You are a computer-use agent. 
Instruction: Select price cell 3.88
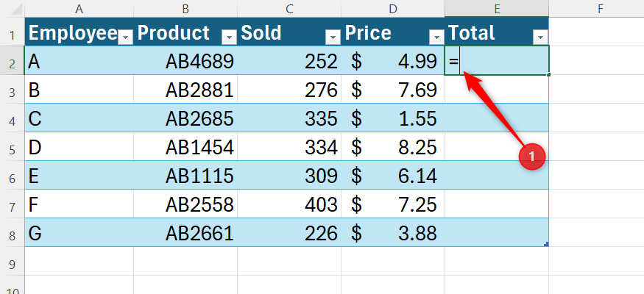point(393,232)
